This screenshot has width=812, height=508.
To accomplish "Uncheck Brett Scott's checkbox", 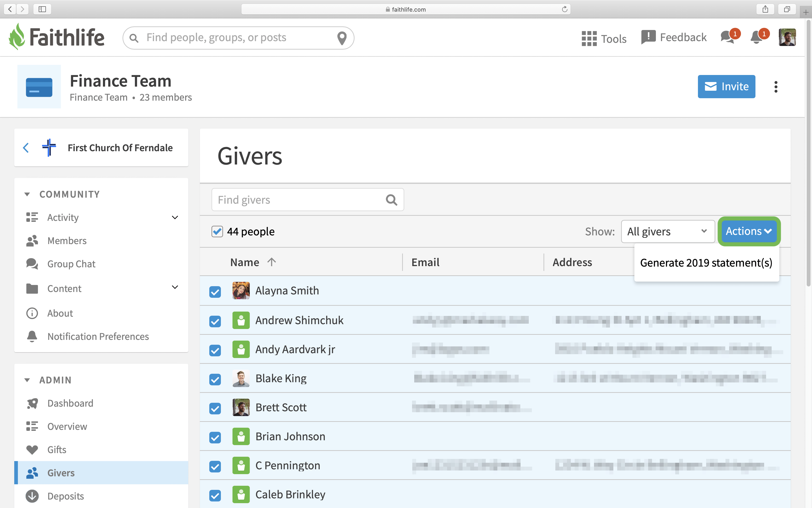I will (215, 409).
